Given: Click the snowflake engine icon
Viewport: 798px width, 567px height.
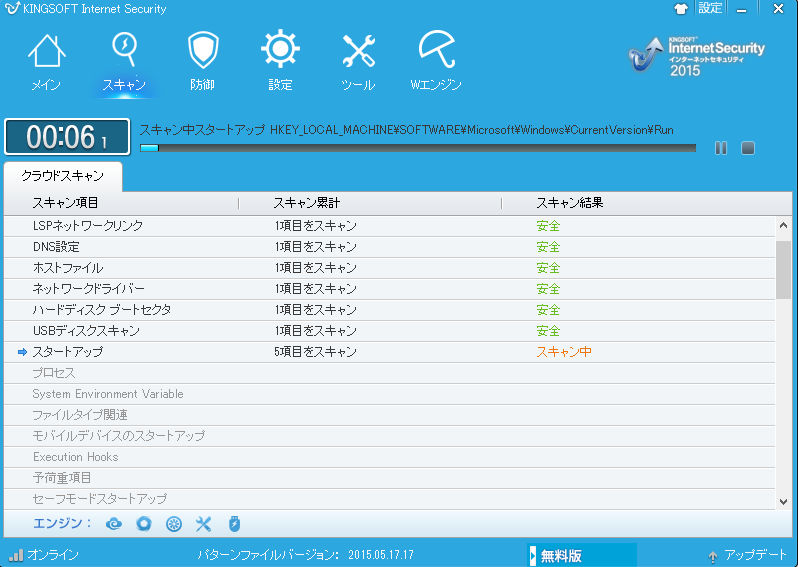Looking at the screenshot, I should [174, 524].
